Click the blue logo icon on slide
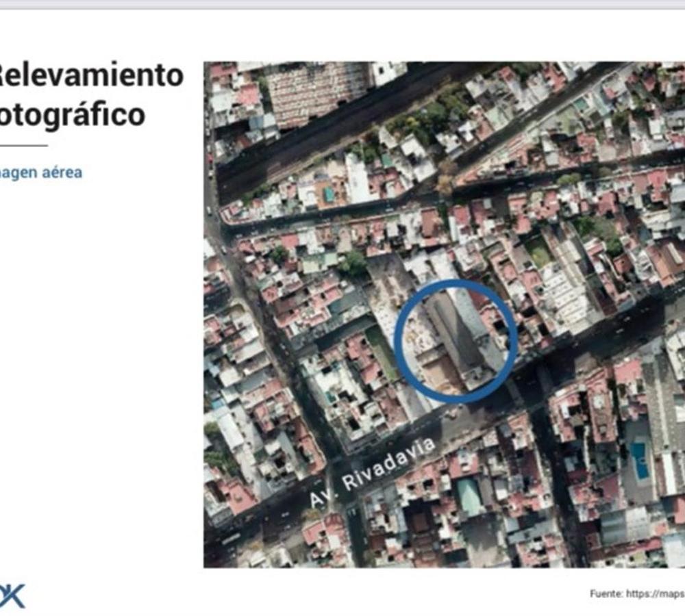Viewport: 685px width, 616px height. click(12, 596)
